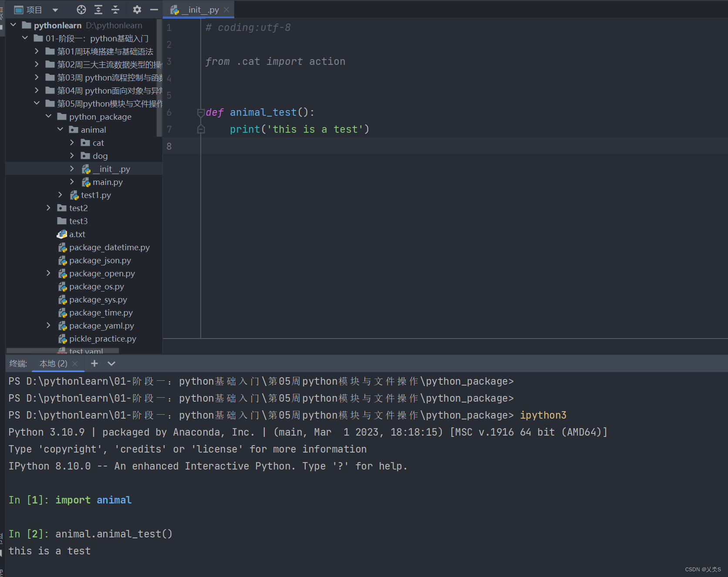Viewport: 728px width, 577px height.
Task: Expand the dog package
Action: [x=72, y=156]
